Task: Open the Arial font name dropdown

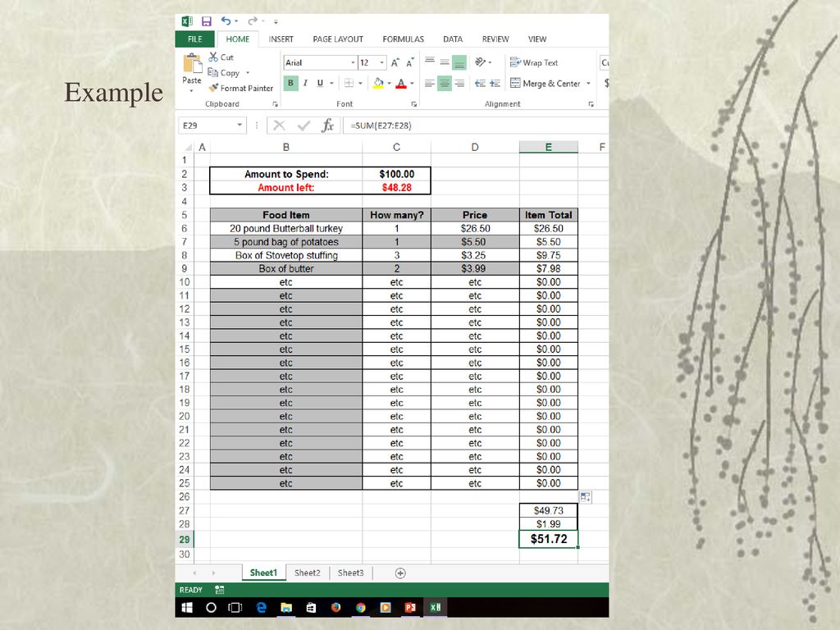Action: coord(353,62)
